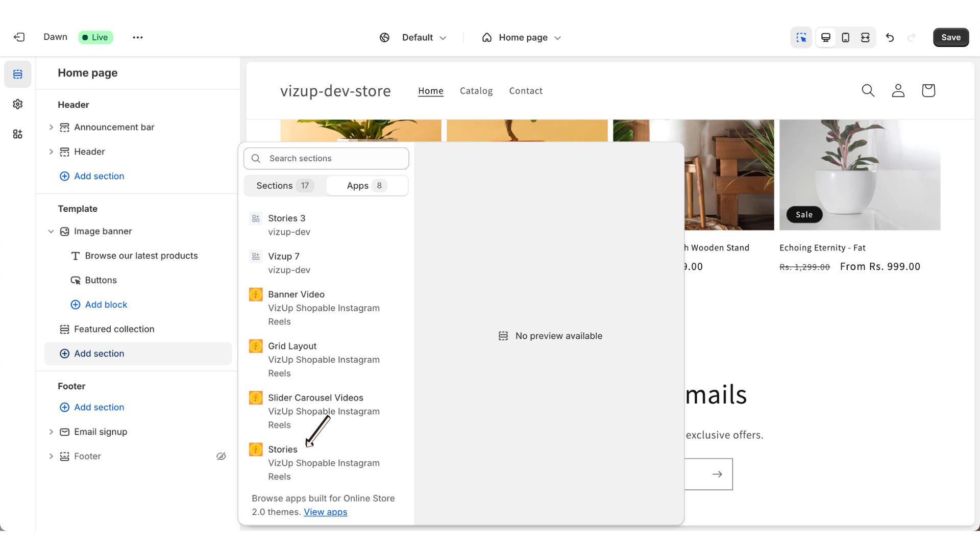Open the Home page selector dropdown
Screen dimensions: 980x551
click(x=521, y=37)
